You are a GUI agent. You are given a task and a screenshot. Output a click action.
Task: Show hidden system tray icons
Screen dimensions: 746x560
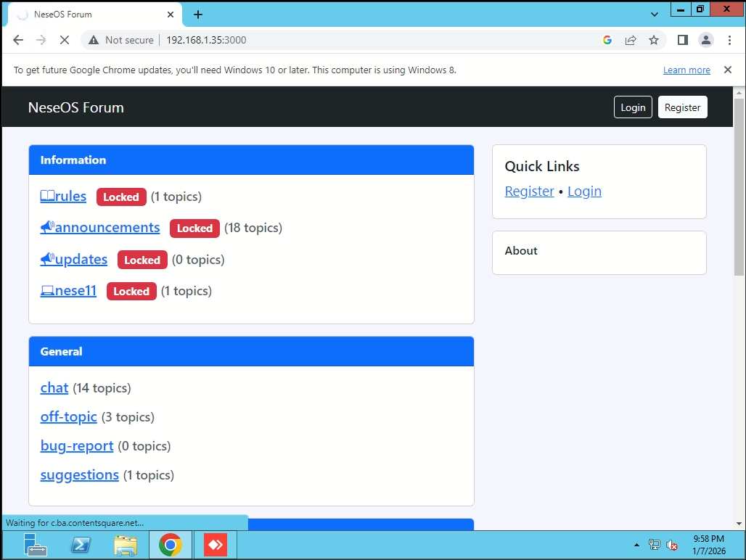(636, 545)
